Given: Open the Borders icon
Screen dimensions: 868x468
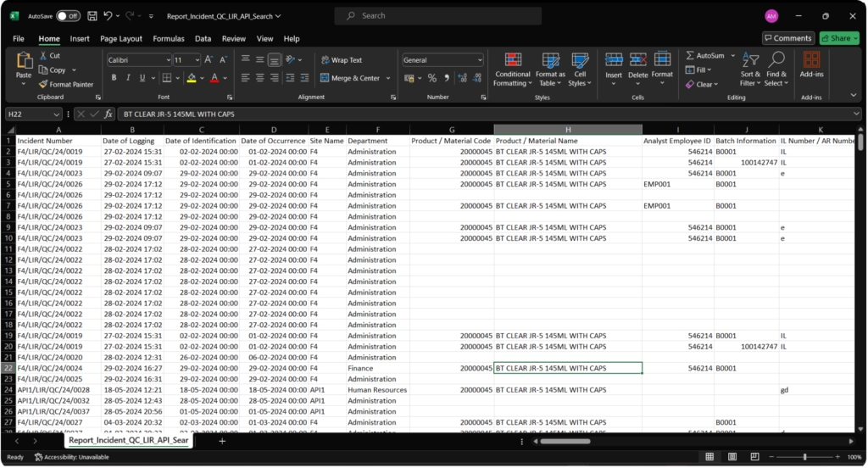Looking at the screenshot, I should pos(167,78).
